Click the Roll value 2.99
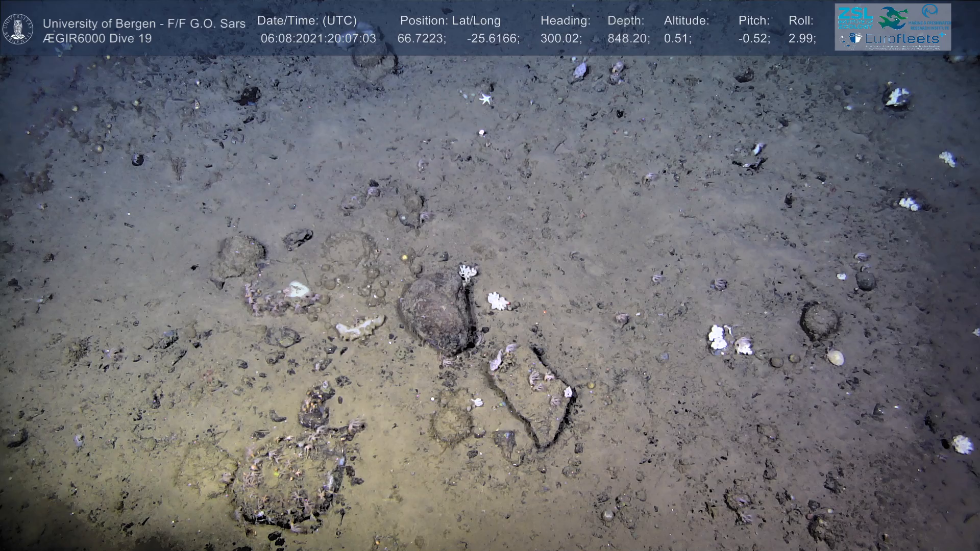This screenshot has width=980, height=551. 802,39
